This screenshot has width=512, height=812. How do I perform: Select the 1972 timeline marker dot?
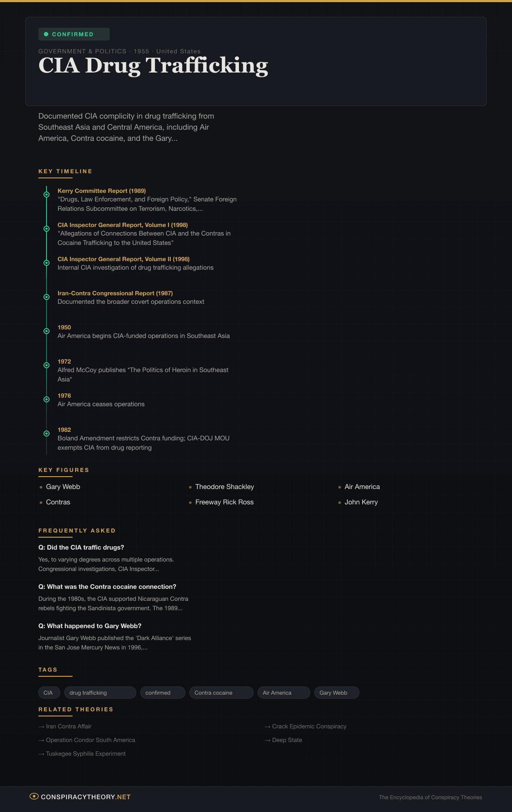[x=47, y=365]
